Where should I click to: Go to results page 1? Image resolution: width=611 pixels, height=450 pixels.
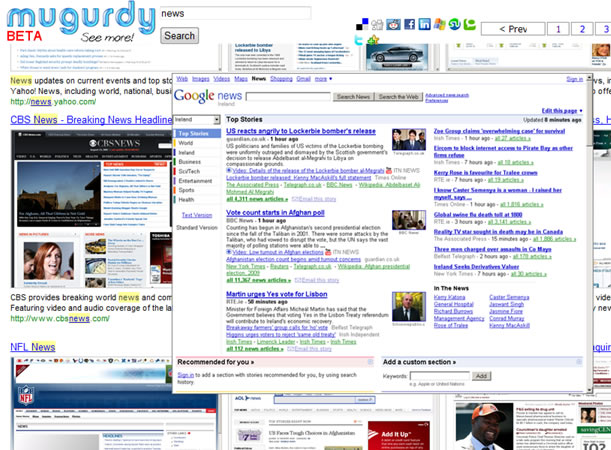[558, 29]
